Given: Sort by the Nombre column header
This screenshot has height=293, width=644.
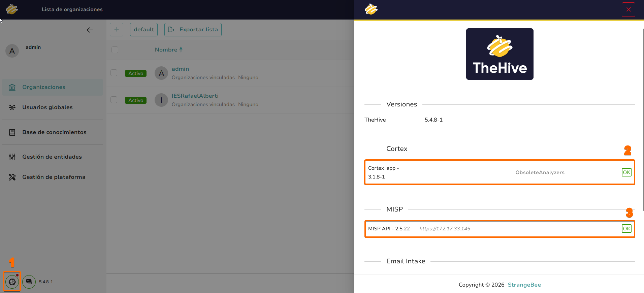Looking at the screenshot, I should [x=168, y=50].
